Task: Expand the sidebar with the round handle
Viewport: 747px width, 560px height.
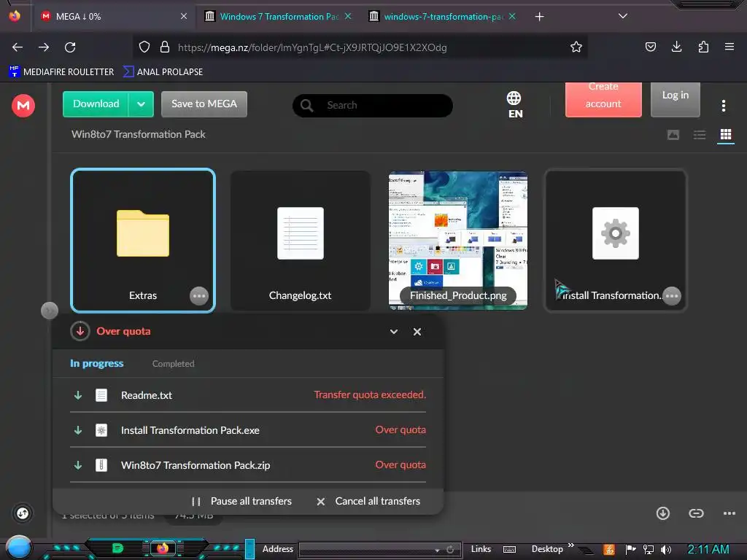Action: (50, 311)
